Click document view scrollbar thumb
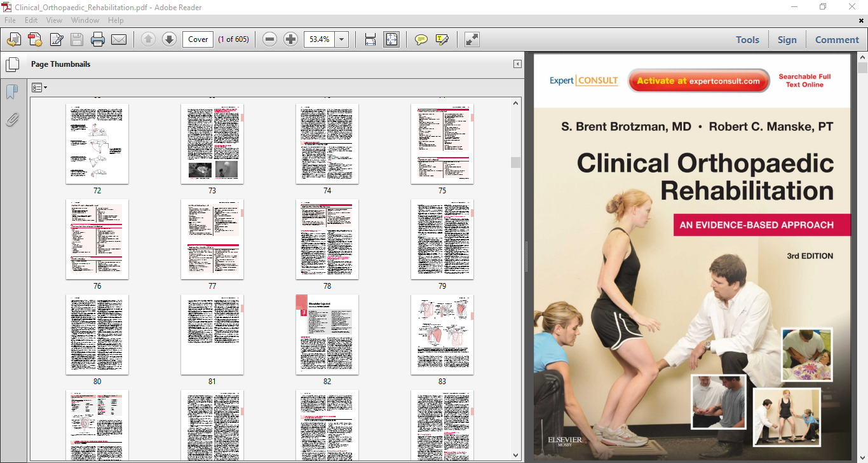Image resolution: width=868 pixels, height=463 pixels. tap(862, 68)
